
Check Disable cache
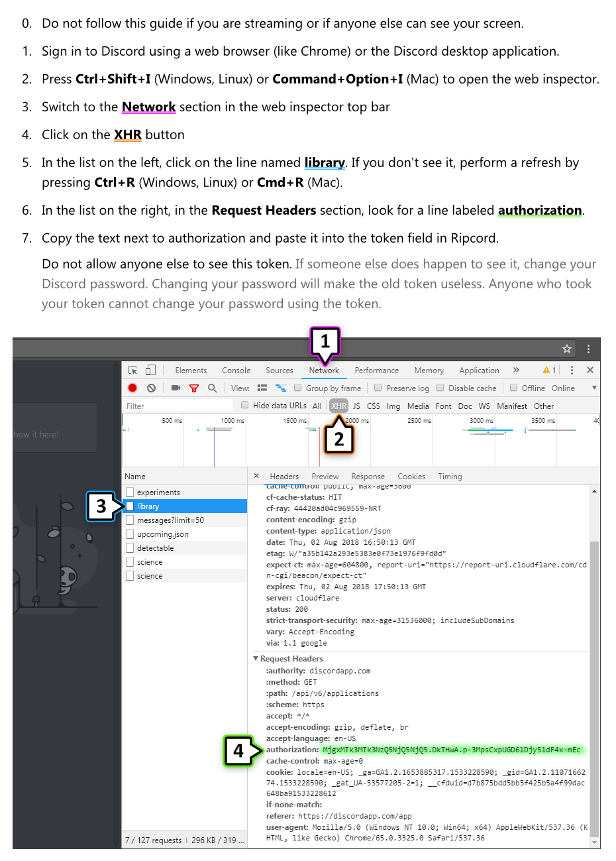coord(440,388)
